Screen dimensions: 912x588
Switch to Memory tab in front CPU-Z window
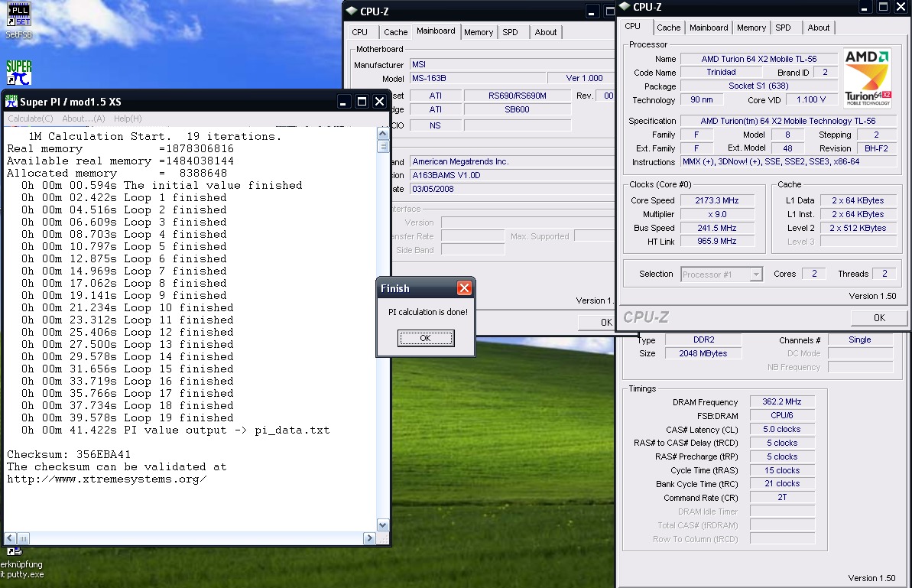point(751,28)
